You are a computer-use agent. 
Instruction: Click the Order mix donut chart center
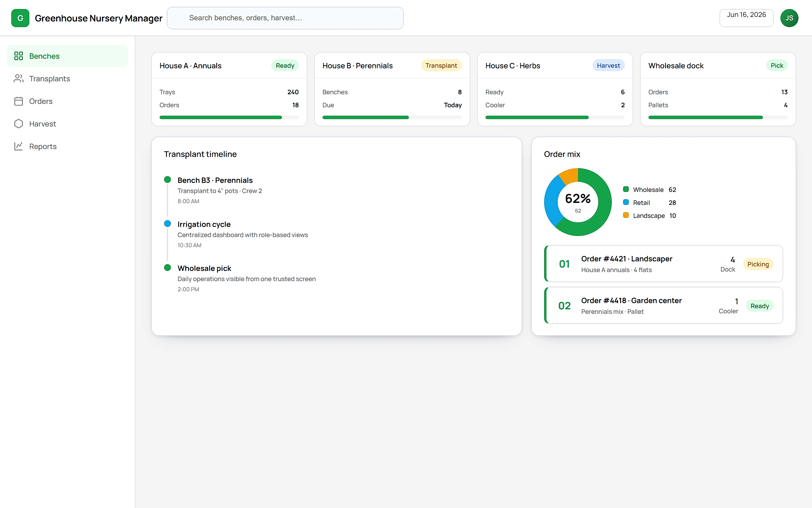coord(578,202)
